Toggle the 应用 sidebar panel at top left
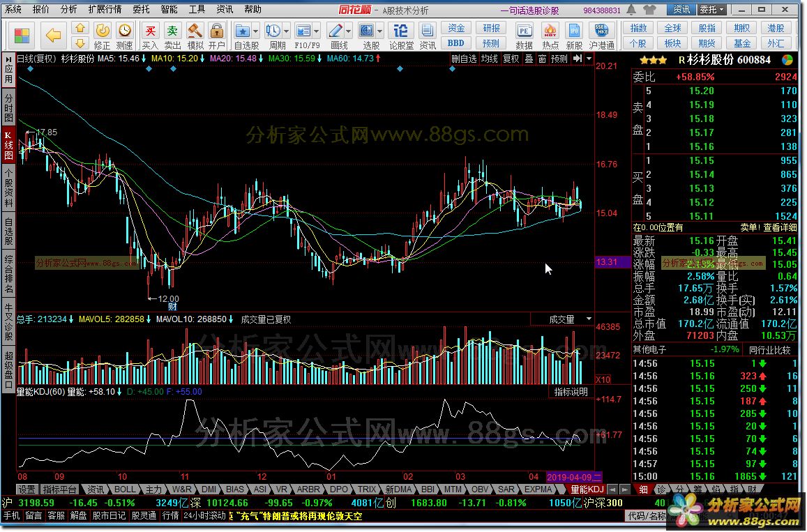Image resolution: width=807 pixels, height=532 pixels. click(9, 70)
